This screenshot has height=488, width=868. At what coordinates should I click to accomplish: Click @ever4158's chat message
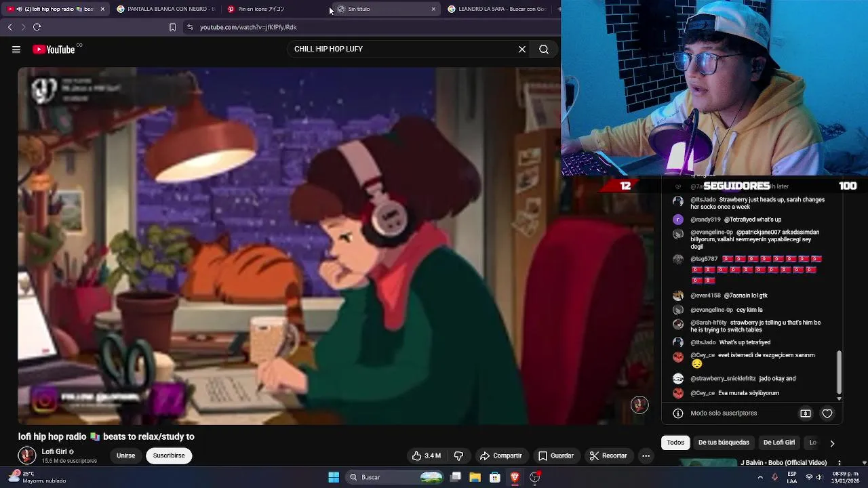(x=729, y=296)
